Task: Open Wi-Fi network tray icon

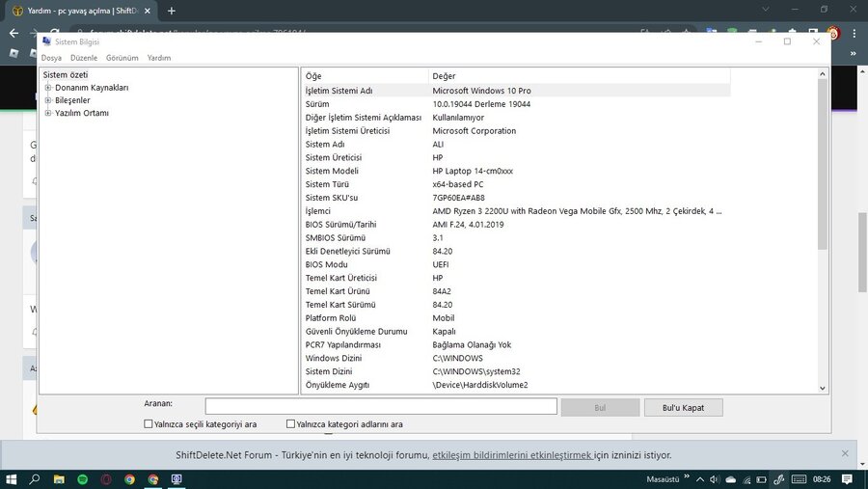Action: pyautogui.click(x=746, y=479)
